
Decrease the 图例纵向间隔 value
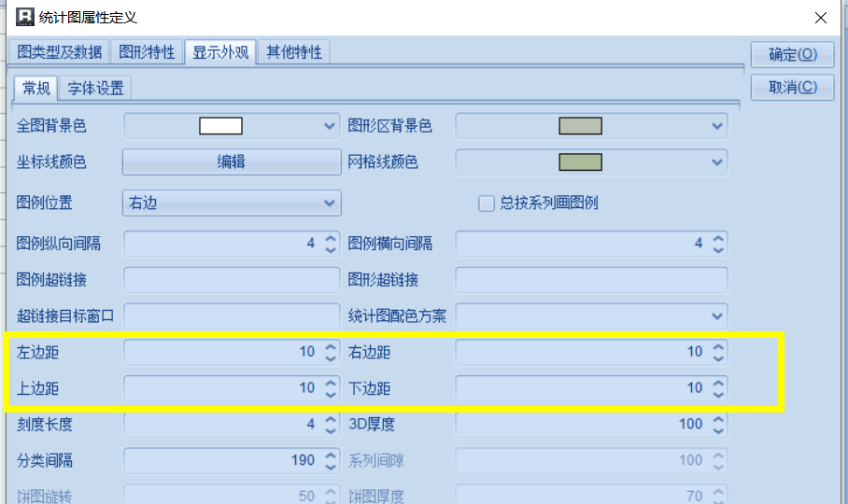tap(331, 250)
